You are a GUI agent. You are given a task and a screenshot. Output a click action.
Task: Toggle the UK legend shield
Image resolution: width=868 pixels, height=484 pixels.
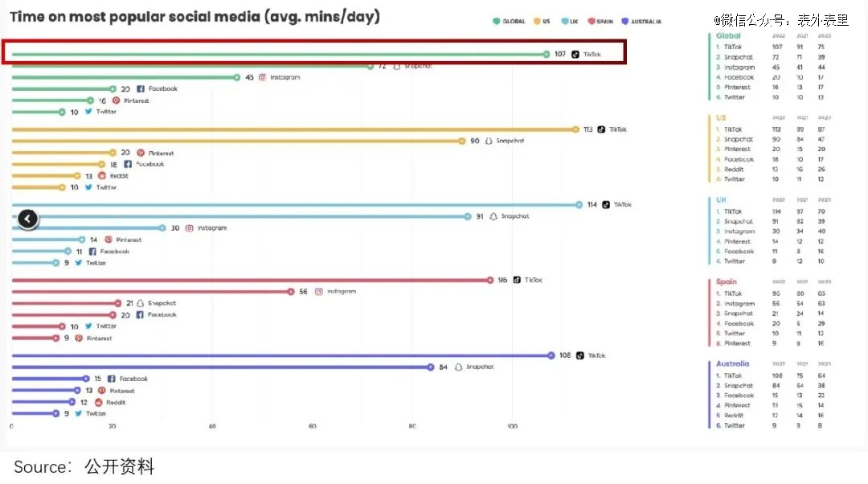click(567, 22)
